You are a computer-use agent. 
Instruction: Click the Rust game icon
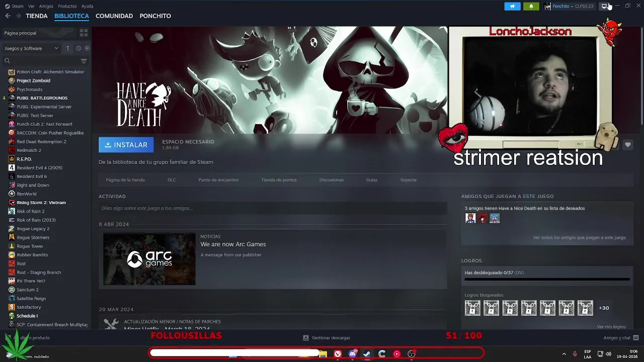12,263
